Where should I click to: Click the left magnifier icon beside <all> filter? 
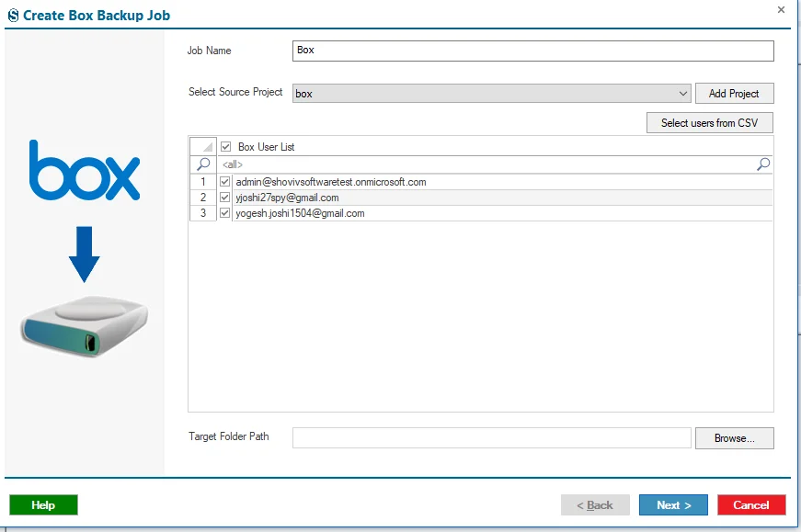coord(203,164)
